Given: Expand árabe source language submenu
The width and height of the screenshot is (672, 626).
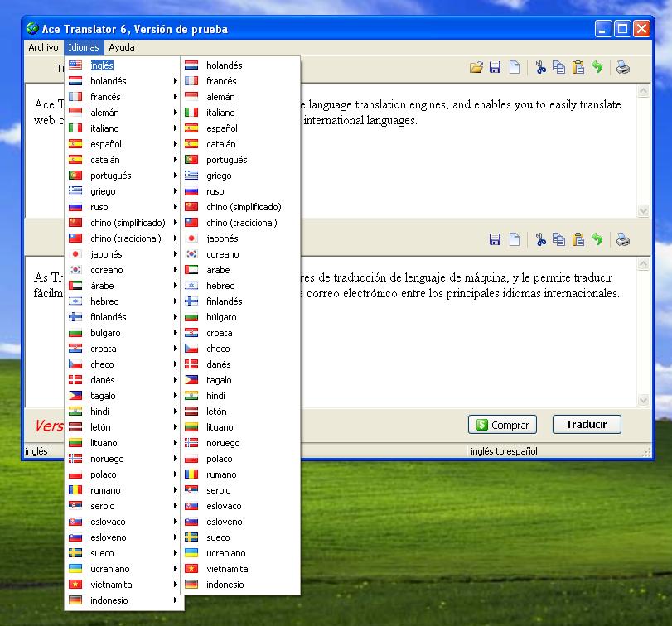Looking at the screenshot, I should tap(123, 286).
